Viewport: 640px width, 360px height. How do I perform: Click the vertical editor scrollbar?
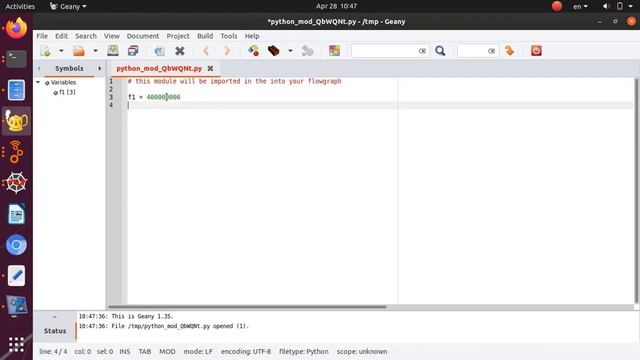pyautogui.click(x=636, y=190)
